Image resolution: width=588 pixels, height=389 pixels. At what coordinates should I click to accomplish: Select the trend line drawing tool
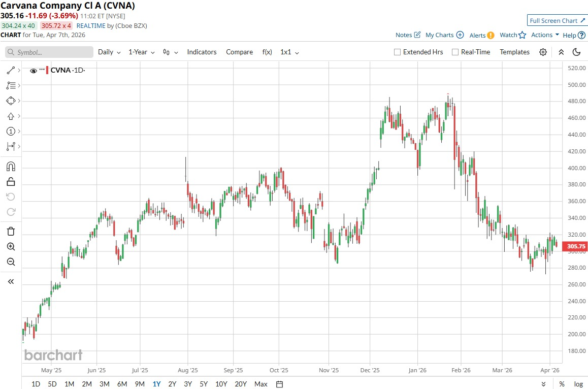(x=11, y=70)
